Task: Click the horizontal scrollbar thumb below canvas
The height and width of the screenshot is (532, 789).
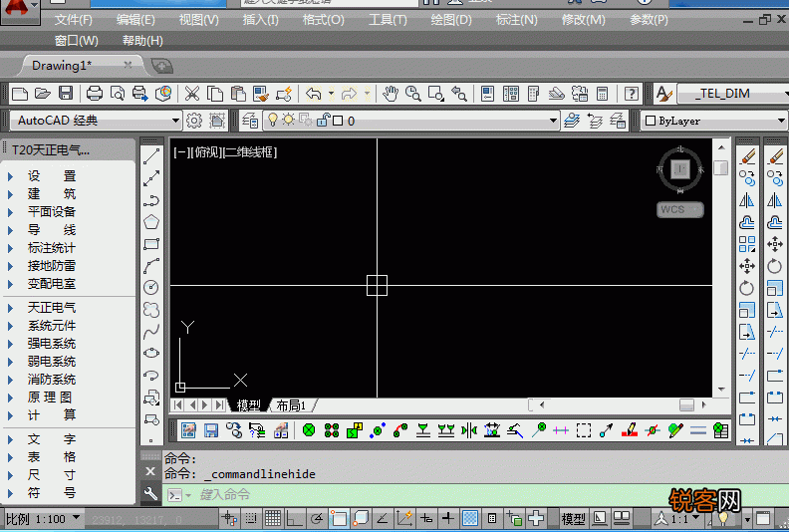Action: click(x=686, y=405)
